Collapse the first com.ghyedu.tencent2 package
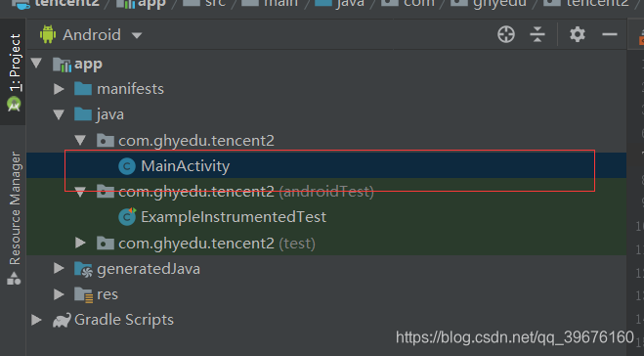The image size is (644, 356). click(80, 141)
